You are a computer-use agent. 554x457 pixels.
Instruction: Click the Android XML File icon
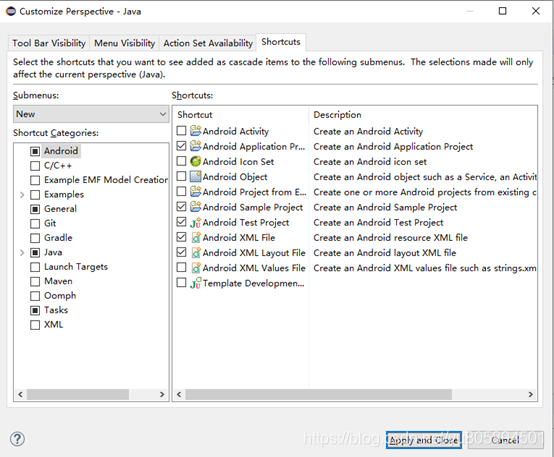coord(196,238)
